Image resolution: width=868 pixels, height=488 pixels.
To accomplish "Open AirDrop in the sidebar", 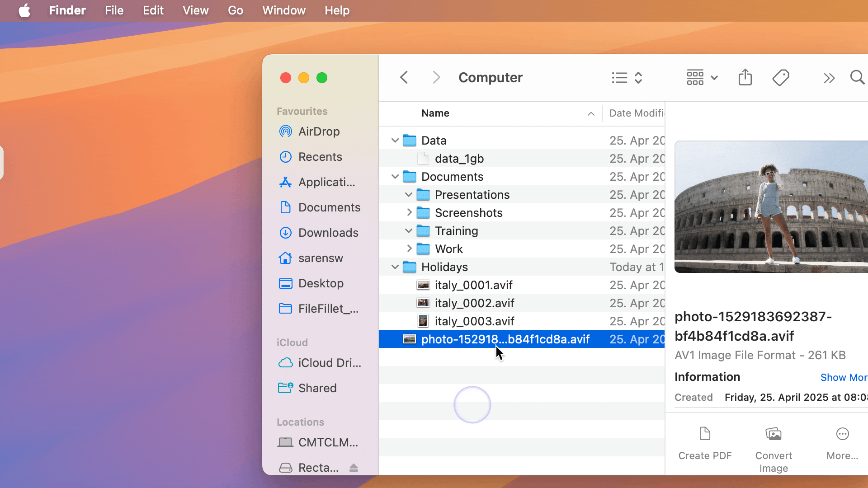I will 319,131.
